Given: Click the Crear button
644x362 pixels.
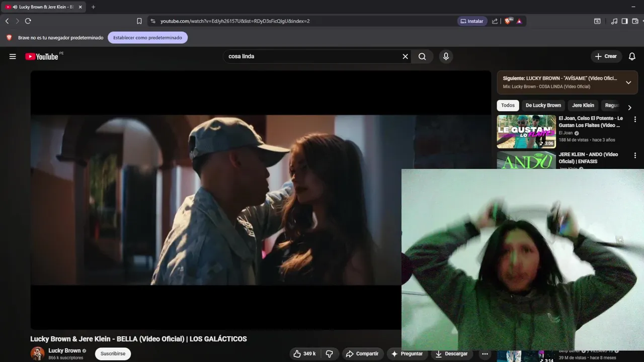Looking at the screenshot, I should point(606,56).
